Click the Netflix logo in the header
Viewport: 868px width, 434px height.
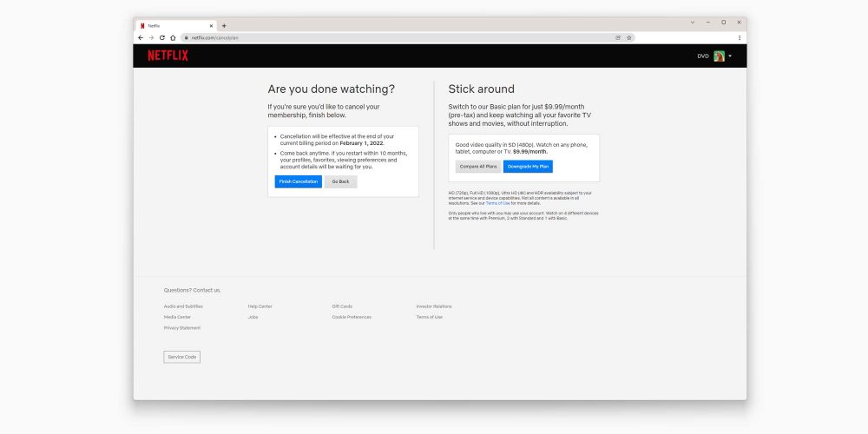tap(168, 56)
